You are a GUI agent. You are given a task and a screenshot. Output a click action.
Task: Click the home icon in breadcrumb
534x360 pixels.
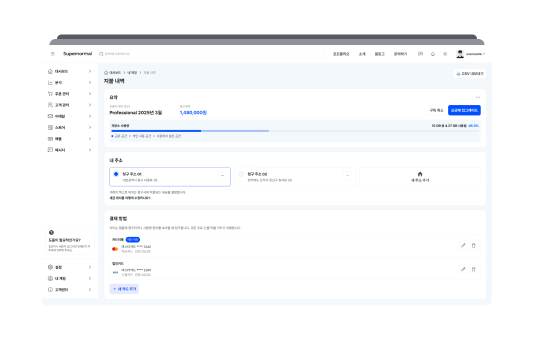(x=106, y=73)
